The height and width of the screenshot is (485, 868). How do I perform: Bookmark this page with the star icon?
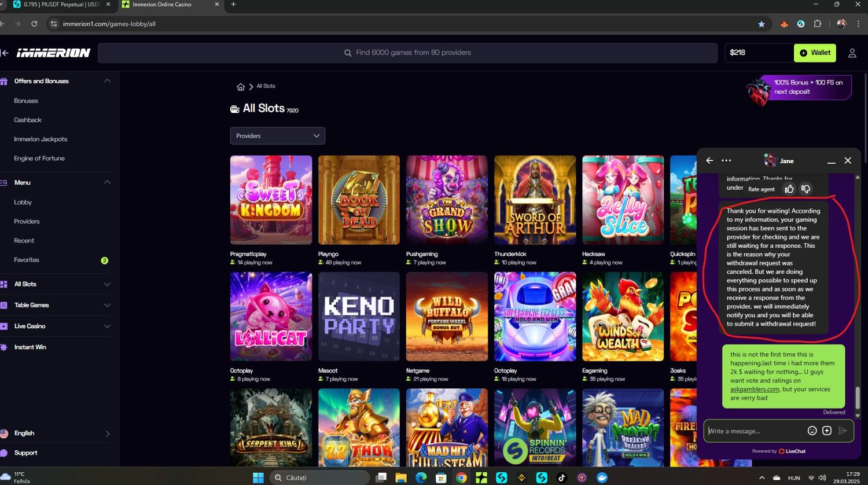[x=761, y=24]
